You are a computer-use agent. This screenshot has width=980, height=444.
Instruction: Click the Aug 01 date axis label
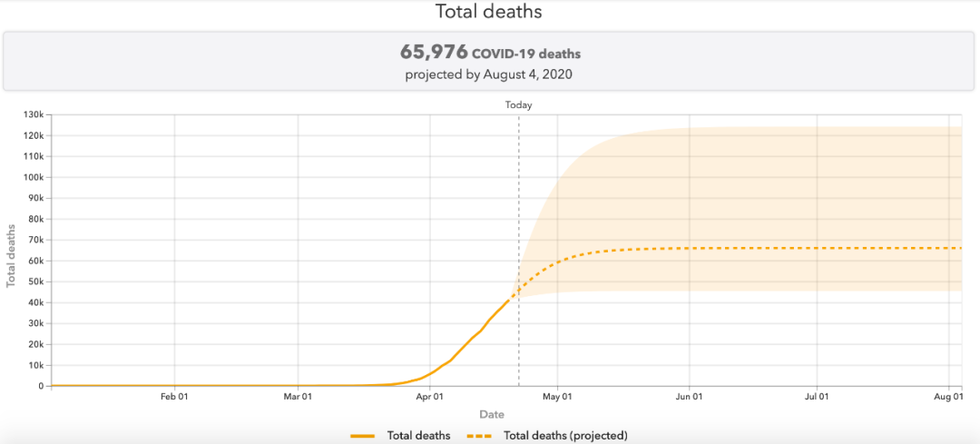click(x=949, y=397)
